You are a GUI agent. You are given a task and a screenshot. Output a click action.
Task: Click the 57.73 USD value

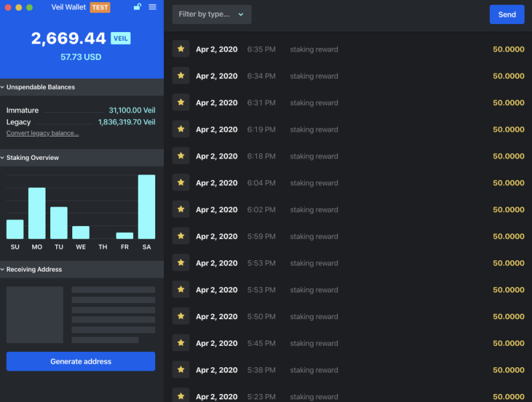81,57
